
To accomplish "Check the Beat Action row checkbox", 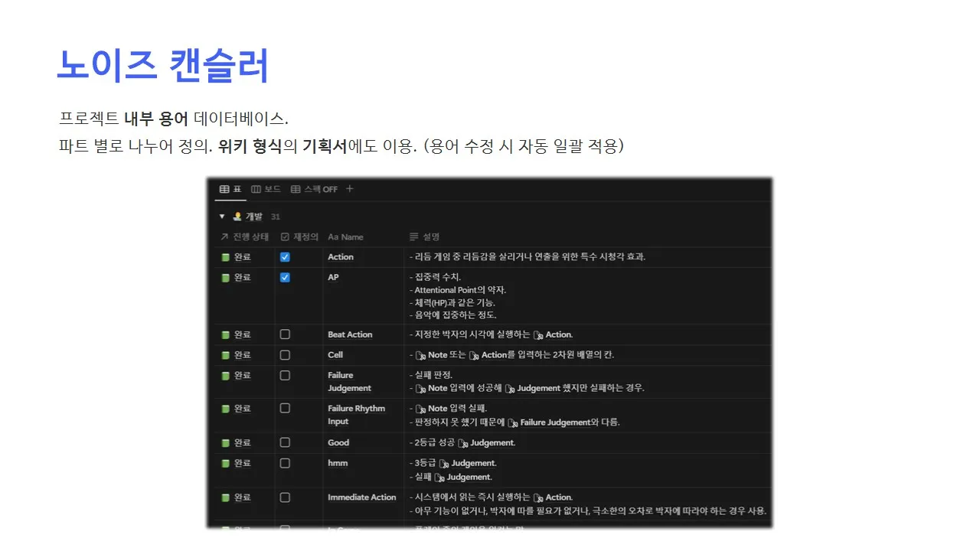I will pos(285,334).
